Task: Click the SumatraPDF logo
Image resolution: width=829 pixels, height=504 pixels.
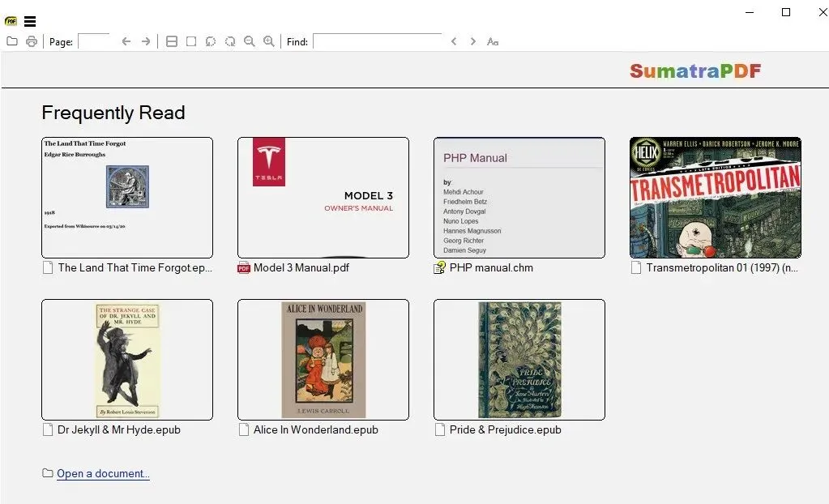Action: point(695,70)
